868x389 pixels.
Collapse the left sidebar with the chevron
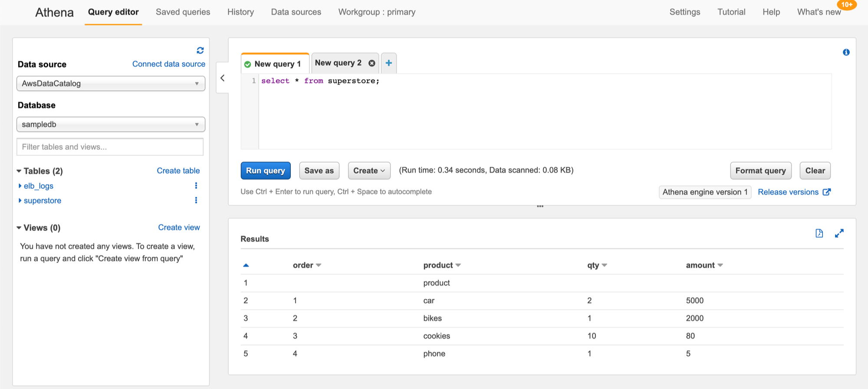coord(223,78)
